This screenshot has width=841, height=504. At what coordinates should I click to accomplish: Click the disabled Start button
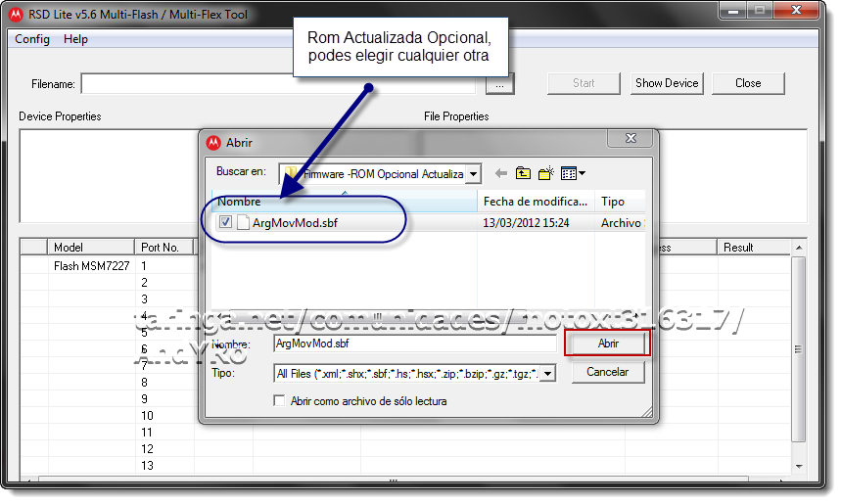(x=584, y=83)
